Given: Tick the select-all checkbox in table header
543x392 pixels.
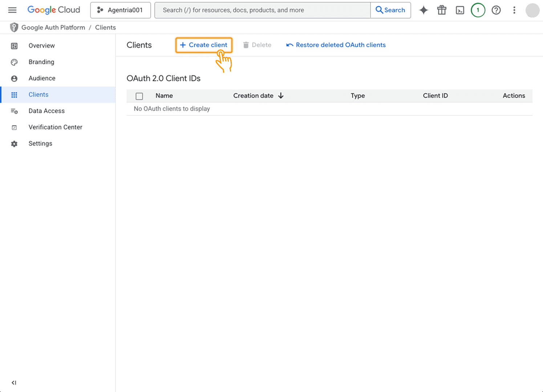Looking at the screenshot, I should point(139,96).
